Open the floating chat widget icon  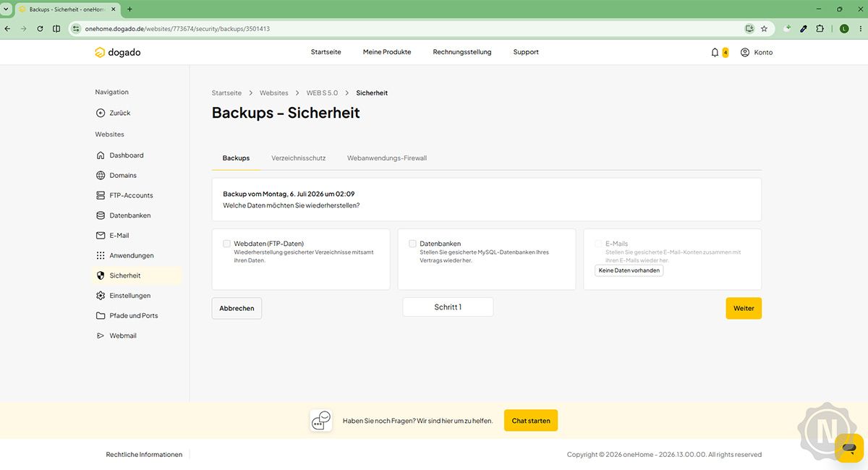[849, 448]
